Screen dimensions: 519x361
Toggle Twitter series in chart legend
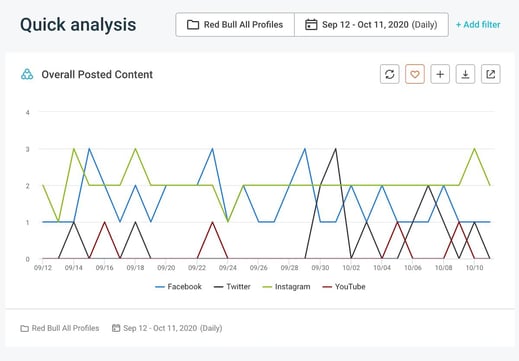pos(232,287)
